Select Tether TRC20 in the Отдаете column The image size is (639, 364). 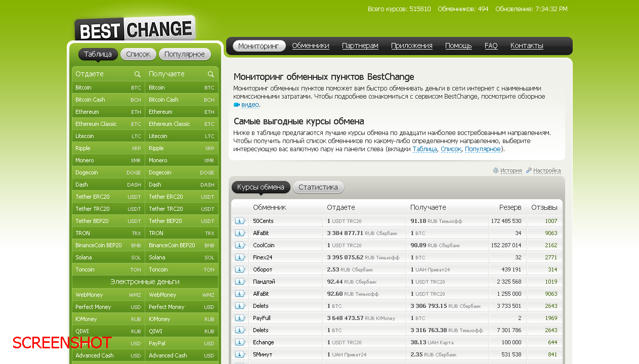108,209
